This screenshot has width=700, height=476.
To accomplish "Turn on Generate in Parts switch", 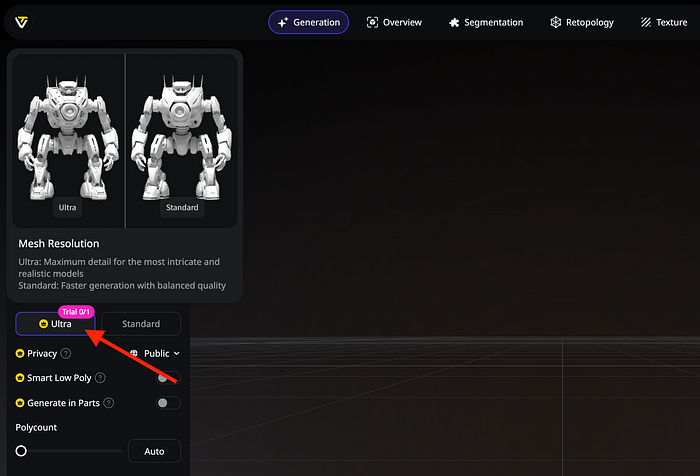I will coord(168,403).
